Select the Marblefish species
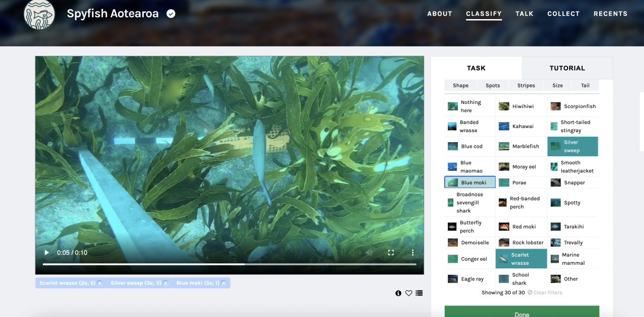Screen dimensions: 644x317 [521, 146]
